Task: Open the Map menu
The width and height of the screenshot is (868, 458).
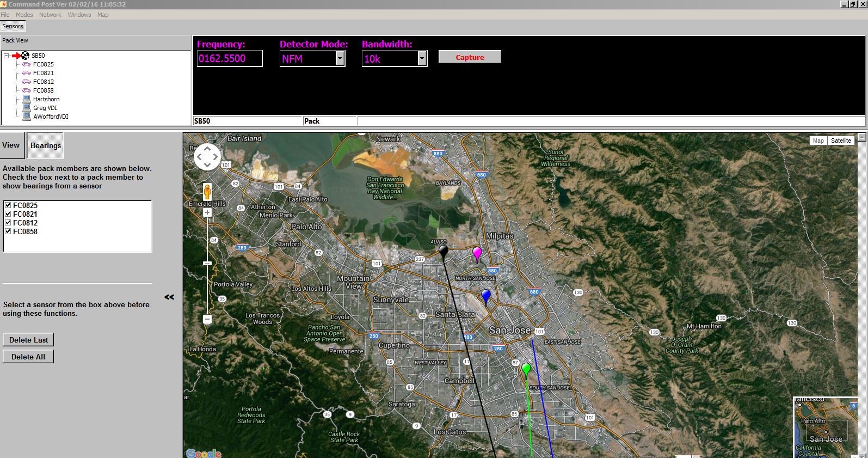Action: tap(103, 15)
